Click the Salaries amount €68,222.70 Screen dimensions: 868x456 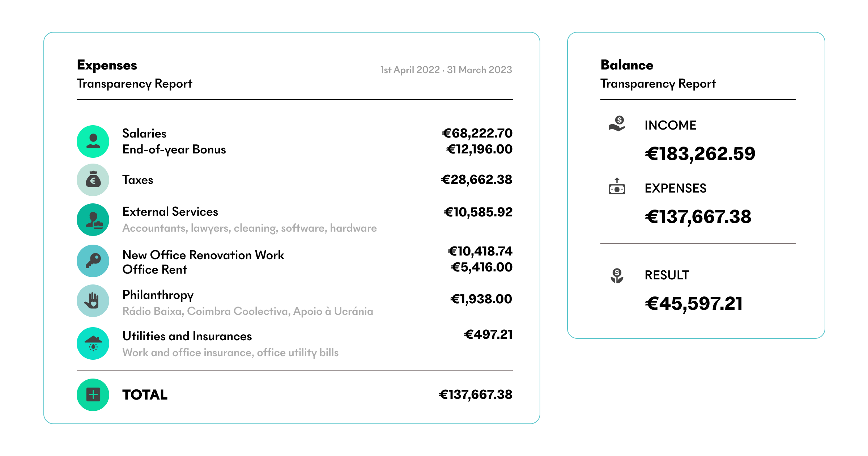[477, 134]
